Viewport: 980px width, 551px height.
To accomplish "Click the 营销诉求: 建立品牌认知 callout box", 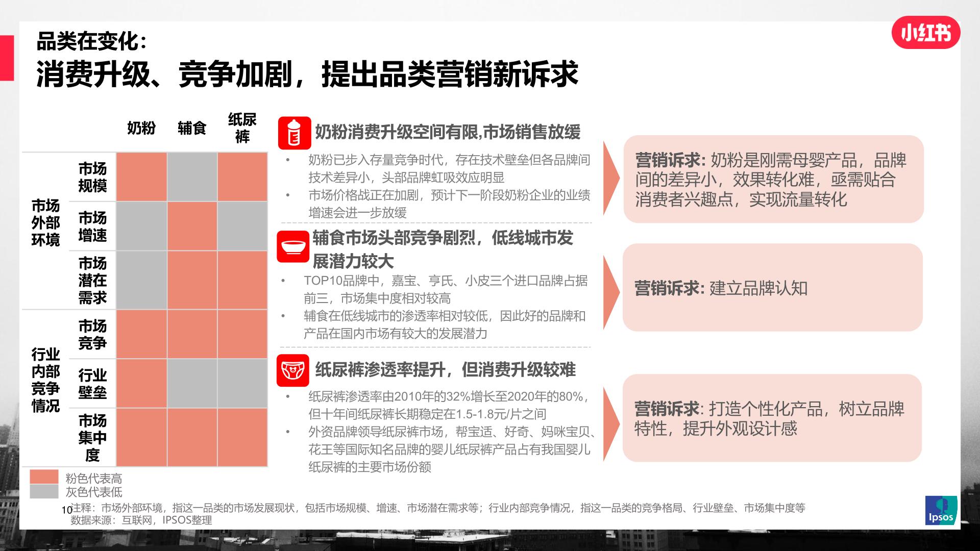I will pyautogui.click(x=771, y=292).
